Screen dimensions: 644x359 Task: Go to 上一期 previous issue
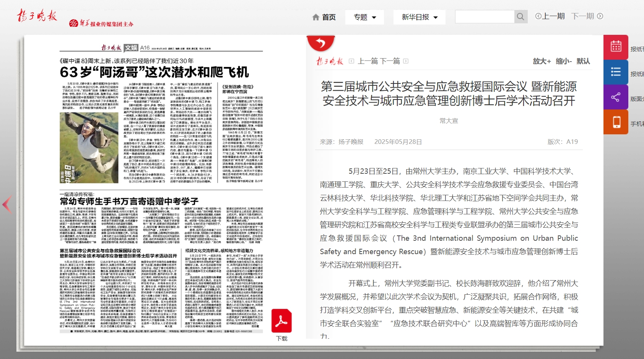coord(550,16)
